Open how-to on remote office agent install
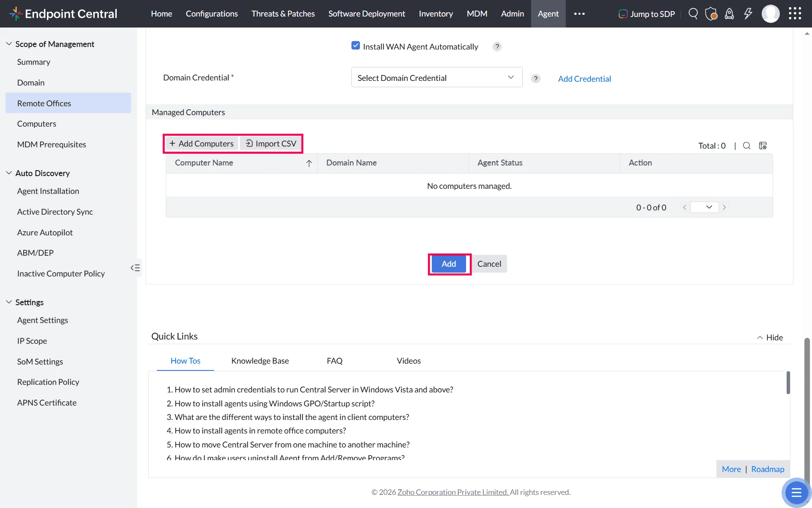The image size is (812, 508). pos(260,431)
